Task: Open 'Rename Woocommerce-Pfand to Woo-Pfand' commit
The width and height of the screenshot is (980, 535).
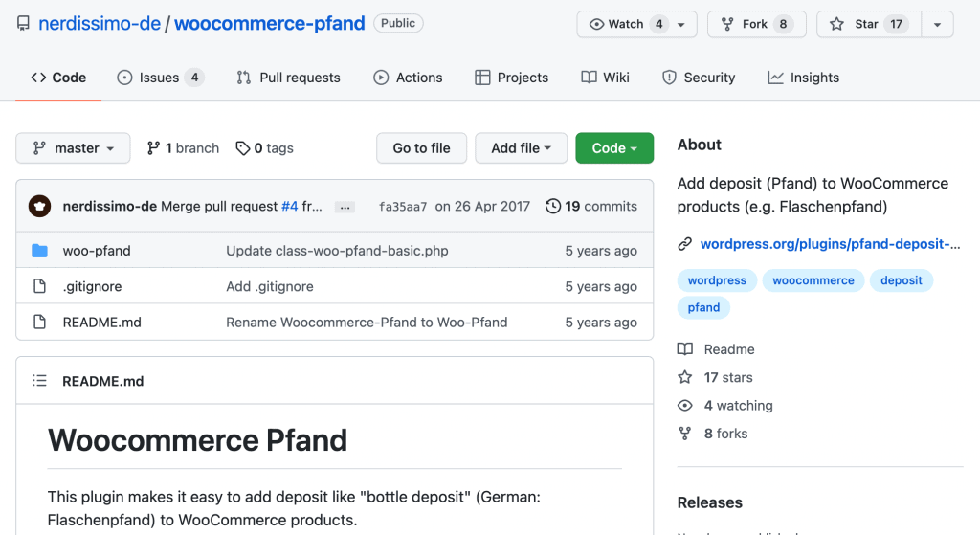Action: [367, 322]
